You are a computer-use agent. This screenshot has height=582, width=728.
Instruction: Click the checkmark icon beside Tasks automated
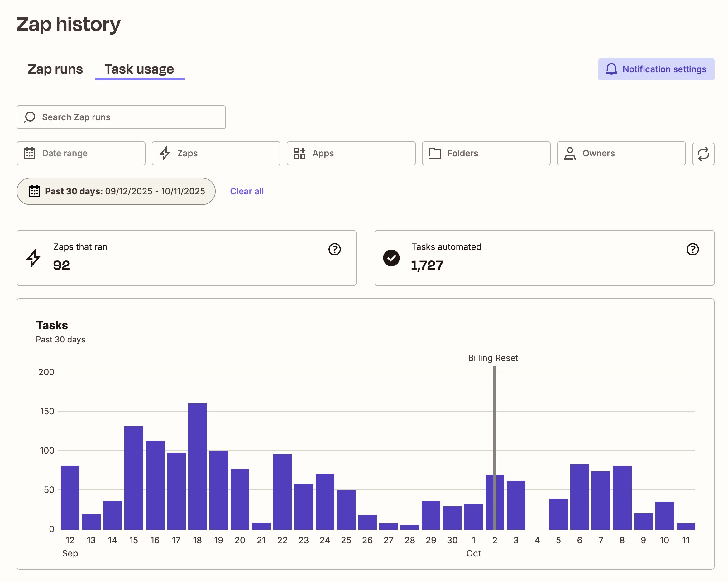(x=391, y=258)
